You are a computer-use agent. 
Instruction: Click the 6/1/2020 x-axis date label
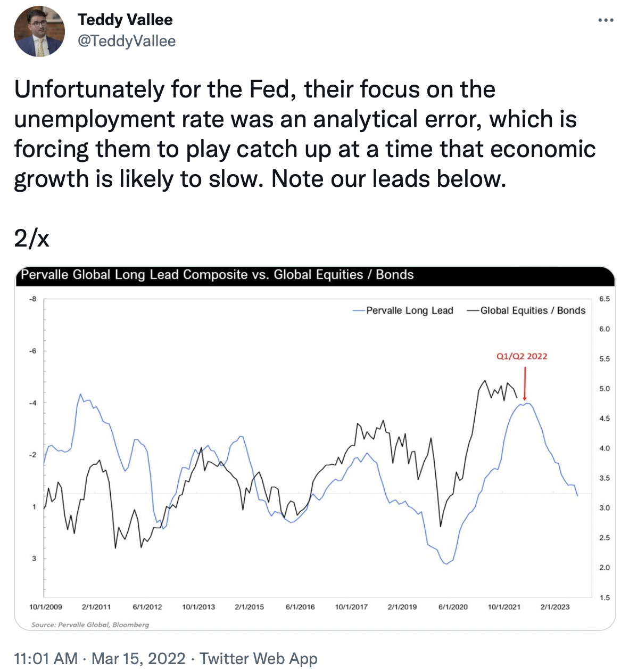453,607
